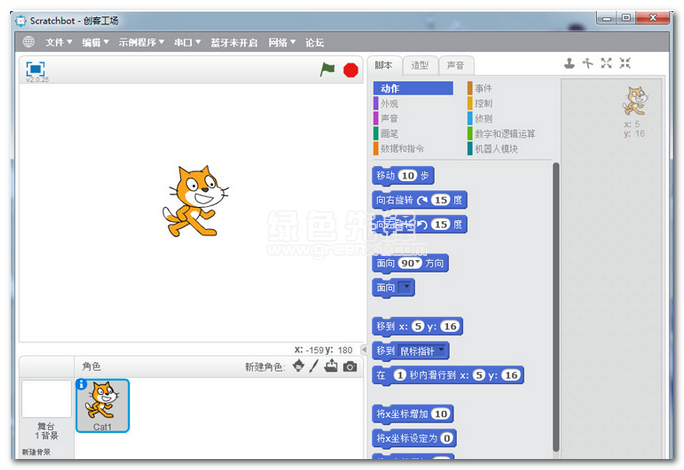
Task: Click 蓝牙未开启 menu item
Action: click(234, 42)
